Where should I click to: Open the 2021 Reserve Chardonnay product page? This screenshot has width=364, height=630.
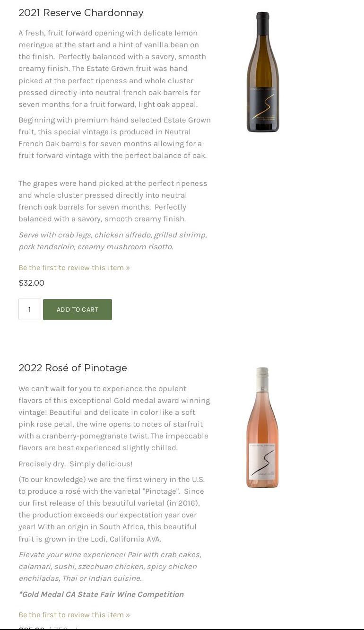81,13
